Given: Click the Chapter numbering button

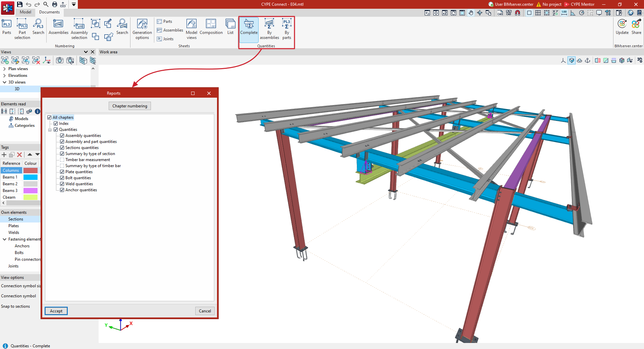Looking at the screenshot, I should (130, 106).
